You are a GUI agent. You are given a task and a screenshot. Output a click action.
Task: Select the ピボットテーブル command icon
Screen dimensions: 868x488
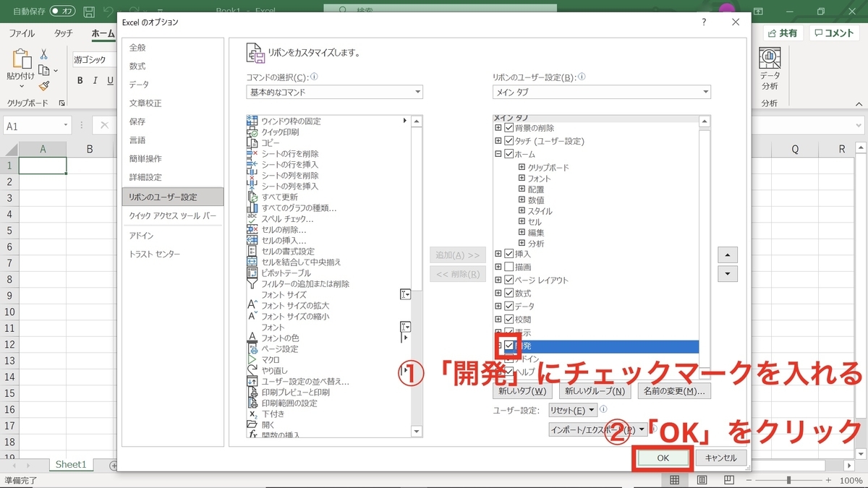(x=252, y=273)
